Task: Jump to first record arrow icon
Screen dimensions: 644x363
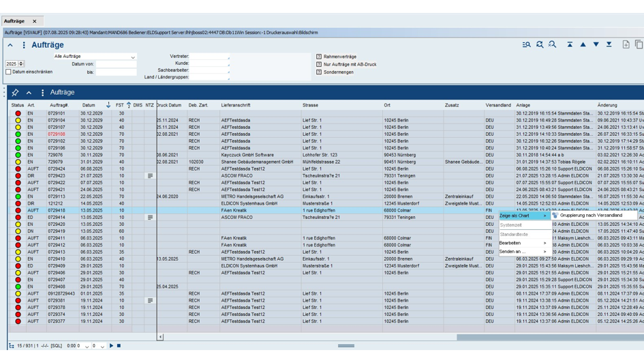Action: [x=570, y=45]
